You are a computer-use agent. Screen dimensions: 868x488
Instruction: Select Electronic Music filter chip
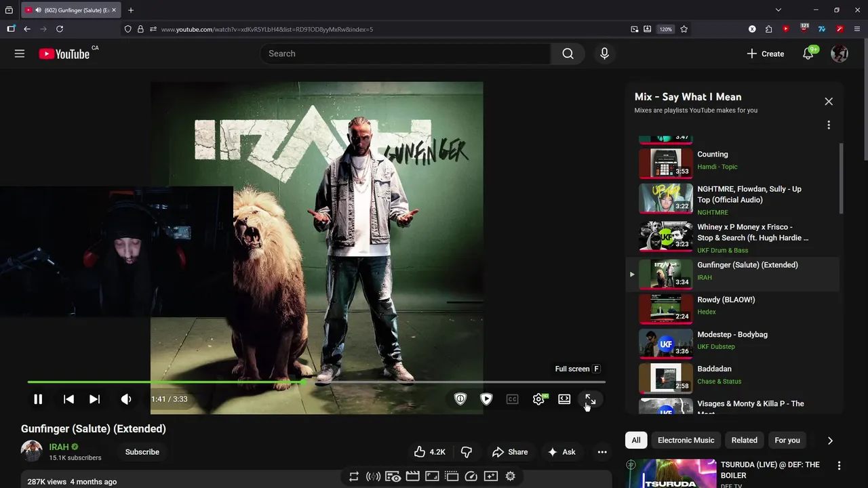(x=686, y=440)
